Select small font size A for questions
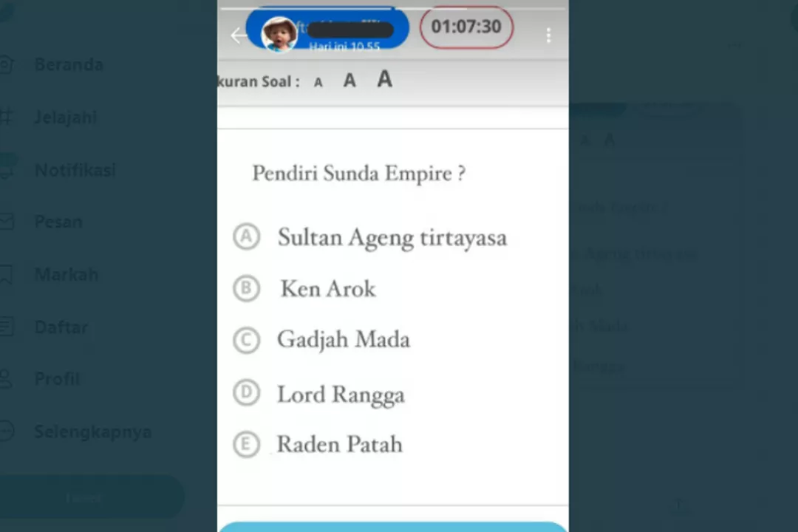 point(318,82)
